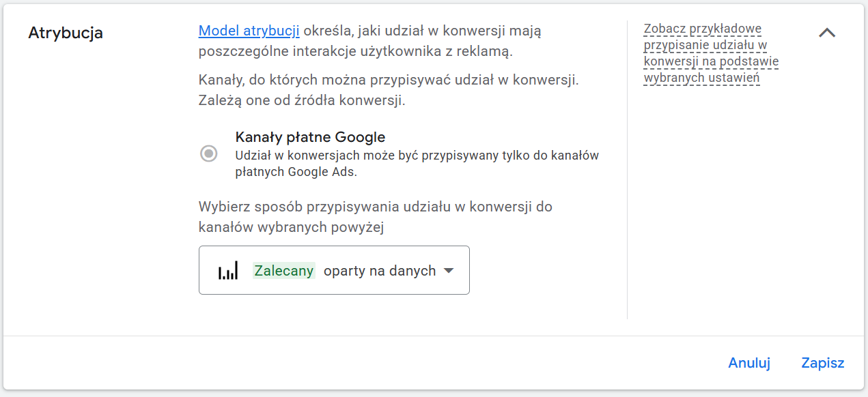Screen dimensions: 868x397
Task: Collapse the Atrybucja section with the chevron
Action: point(826,33)
